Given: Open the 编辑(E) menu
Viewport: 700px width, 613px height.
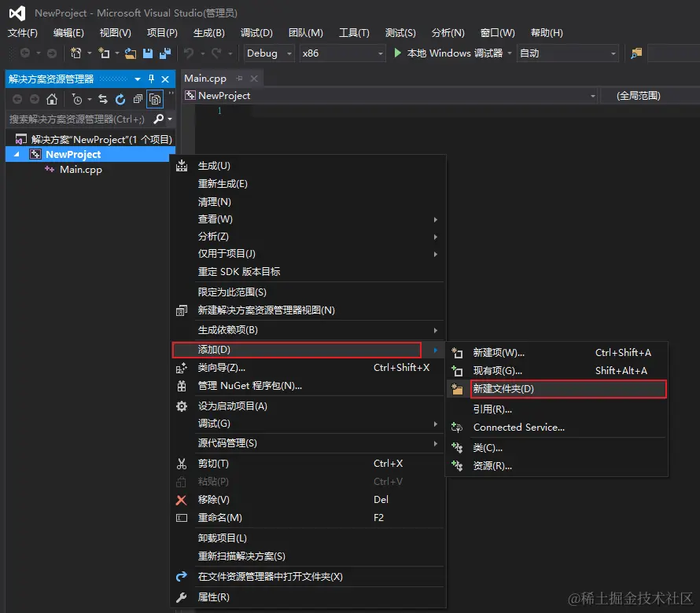Looking at the screenshot, I should (x=68, y=32).
